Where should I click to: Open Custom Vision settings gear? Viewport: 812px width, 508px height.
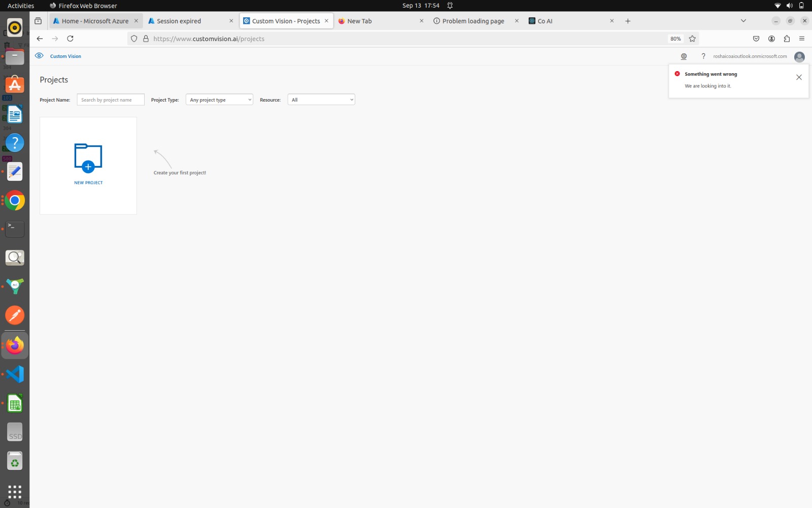pos(684,56)
